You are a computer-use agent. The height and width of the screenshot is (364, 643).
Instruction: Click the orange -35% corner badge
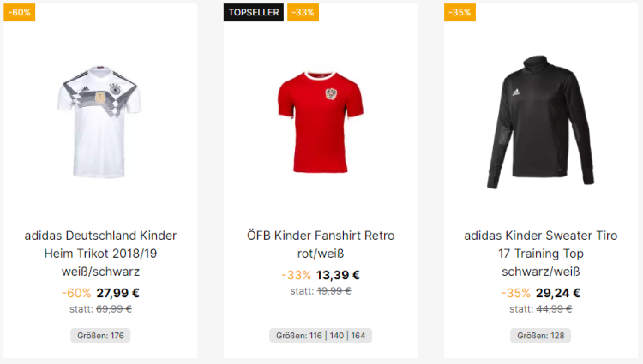(x=460, y=12)
